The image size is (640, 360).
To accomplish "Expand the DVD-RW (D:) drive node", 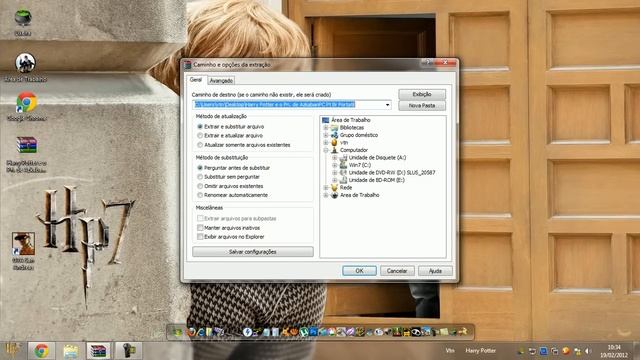I will (x=335, y=173).
